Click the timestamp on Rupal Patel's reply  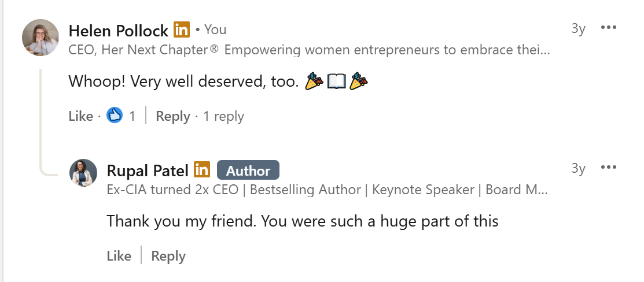pos(578,169)
